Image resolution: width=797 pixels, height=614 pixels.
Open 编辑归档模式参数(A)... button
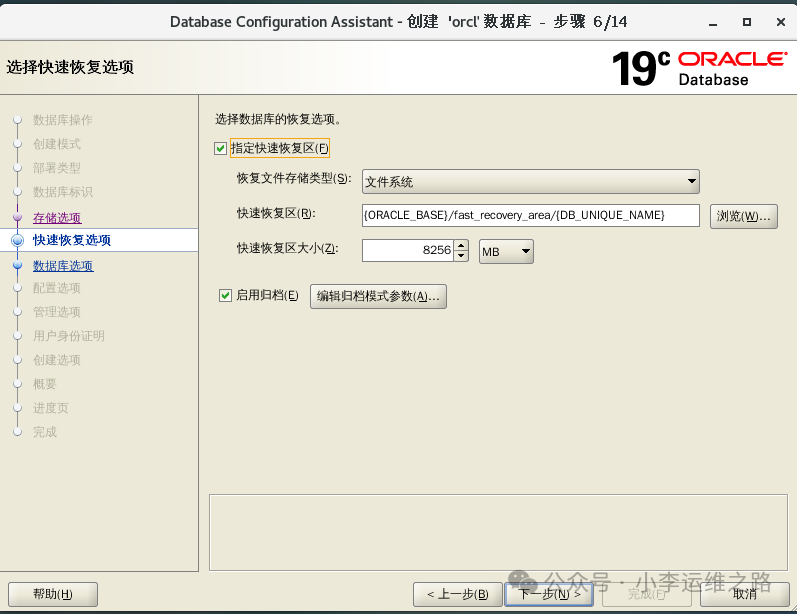(378, 296)
